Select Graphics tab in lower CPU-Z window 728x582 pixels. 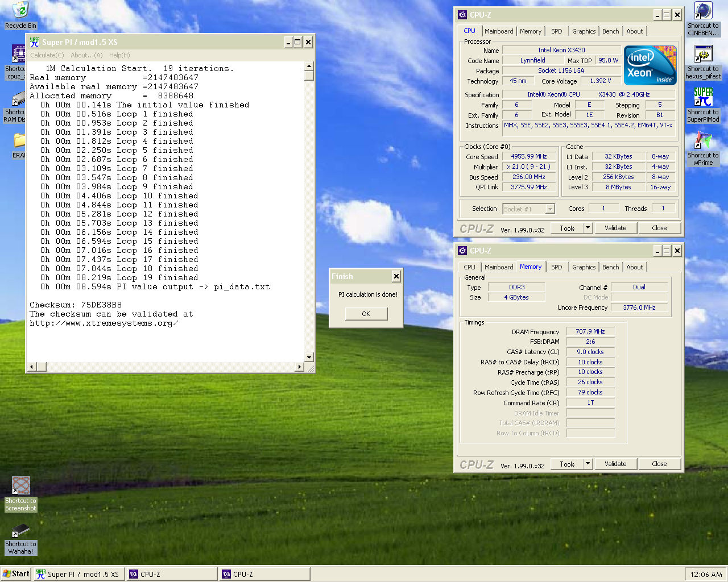click(584, 267)
